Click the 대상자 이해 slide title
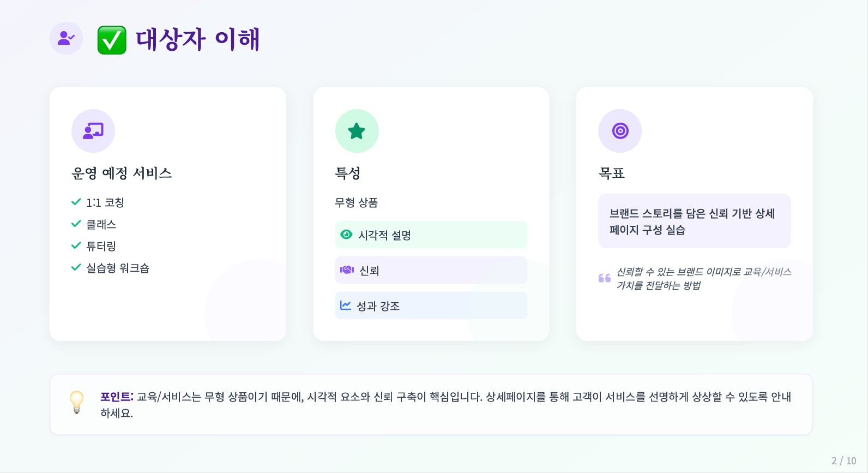The image size is (868, 473). pos(198,40)
